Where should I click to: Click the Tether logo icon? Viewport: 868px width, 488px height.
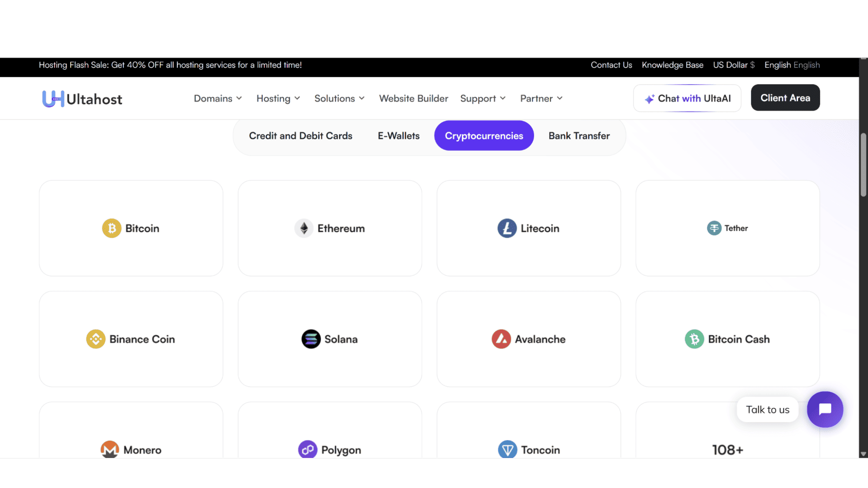[714, 228]
